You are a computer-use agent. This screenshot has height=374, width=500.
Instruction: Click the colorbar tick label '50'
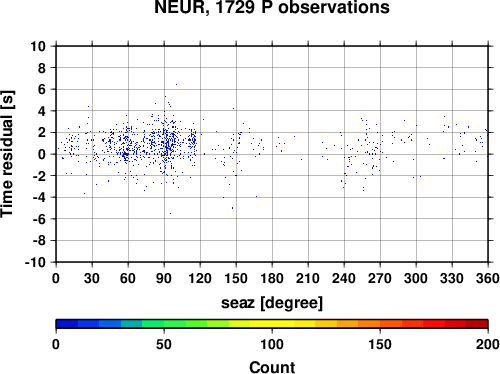tap(164, 344)
